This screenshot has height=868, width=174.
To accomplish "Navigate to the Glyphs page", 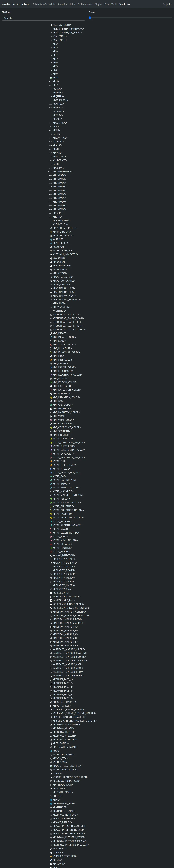I will click(x=98, y=4).
